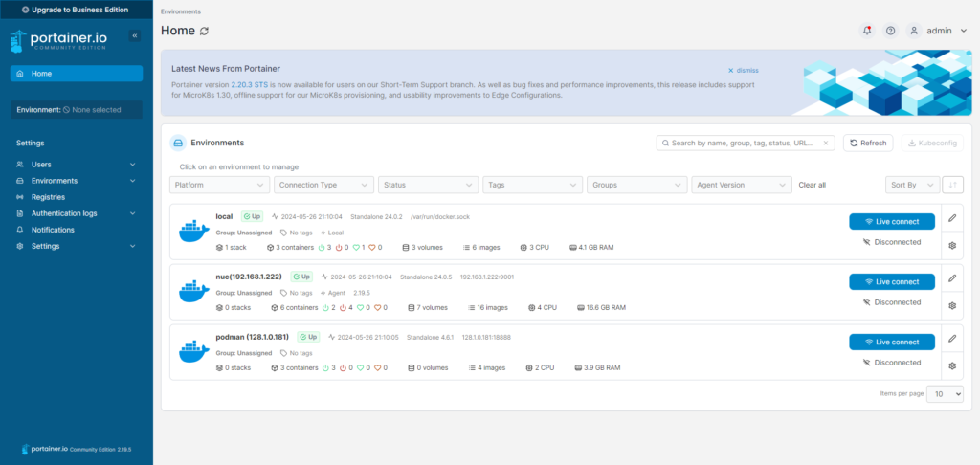Clear the search box with its X icon
Image resolution: width=980 pixels, height=465 pixels.
coord(826,144)
